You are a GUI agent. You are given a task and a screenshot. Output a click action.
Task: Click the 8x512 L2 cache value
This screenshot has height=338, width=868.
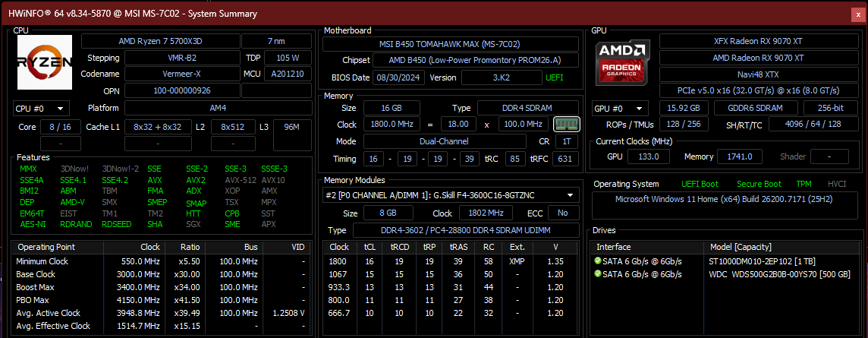click(233, 127)
